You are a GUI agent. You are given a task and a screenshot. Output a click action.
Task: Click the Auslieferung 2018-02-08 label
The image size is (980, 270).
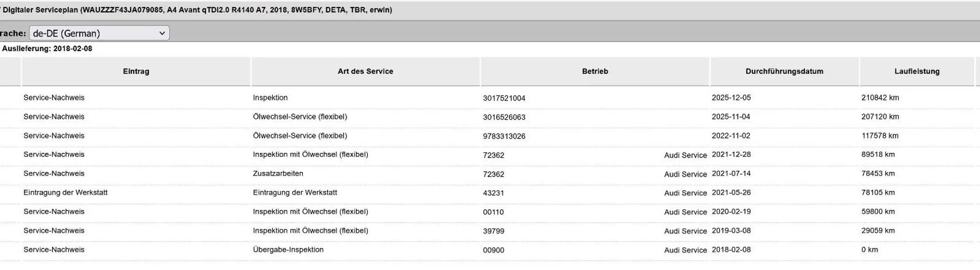tap(47, 49)
